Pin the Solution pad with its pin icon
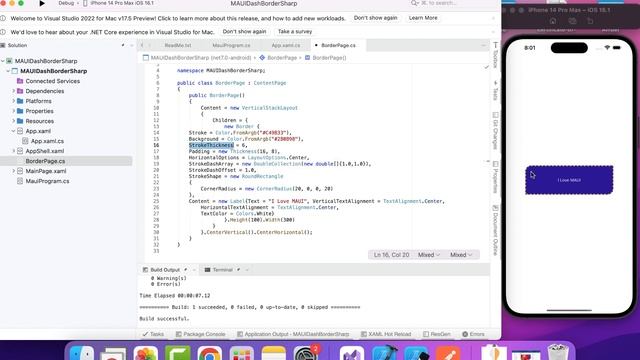640x360 pixels. 123,45
